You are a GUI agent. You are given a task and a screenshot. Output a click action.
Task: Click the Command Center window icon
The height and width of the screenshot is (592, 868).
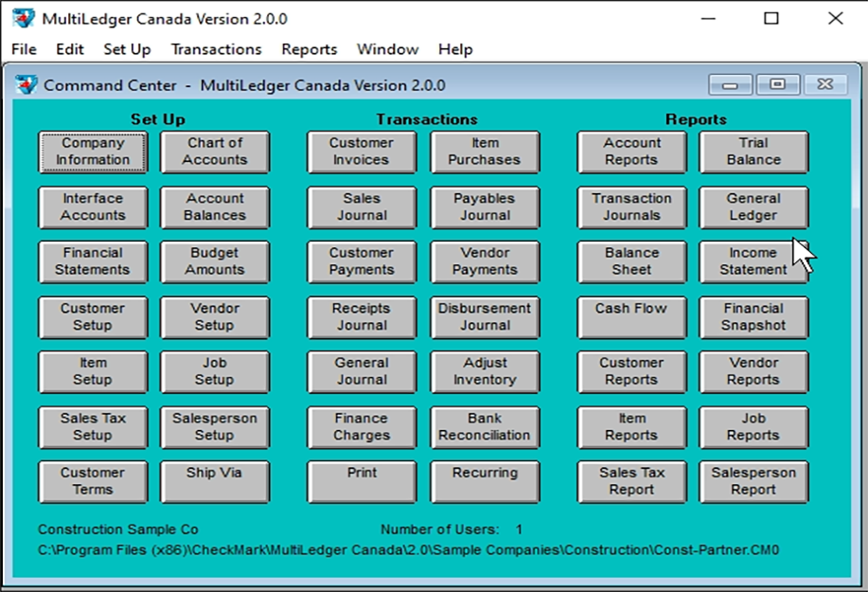[x=27, y=85]
